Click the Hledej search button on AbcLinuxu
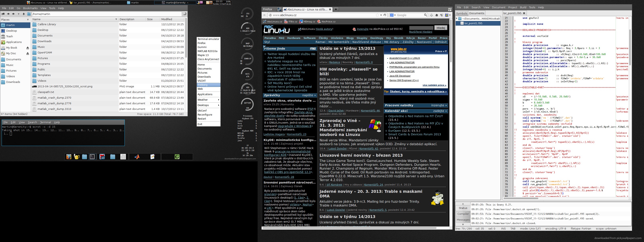 [441, 28]
